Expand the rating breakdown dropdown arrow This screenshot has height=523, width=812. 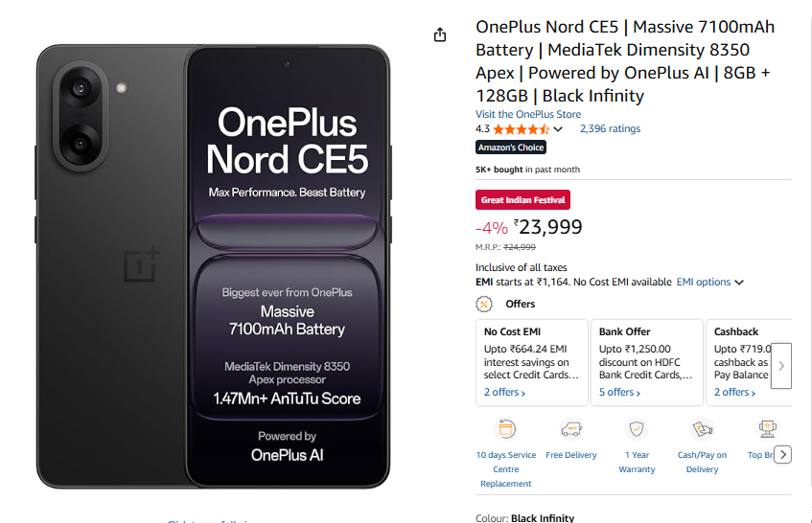click(x=558, y=129)
